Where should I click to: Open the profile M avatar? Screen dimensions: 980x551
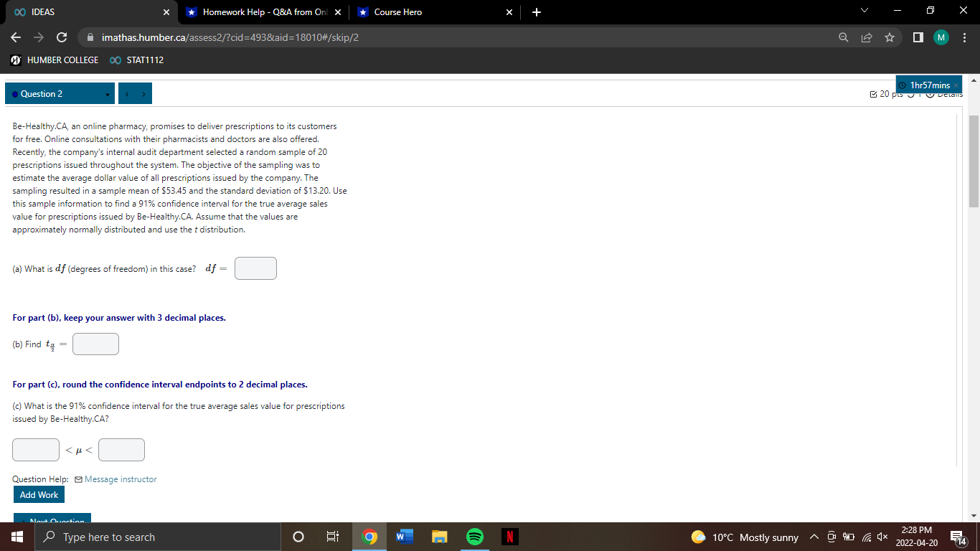[x=941, y=37]
